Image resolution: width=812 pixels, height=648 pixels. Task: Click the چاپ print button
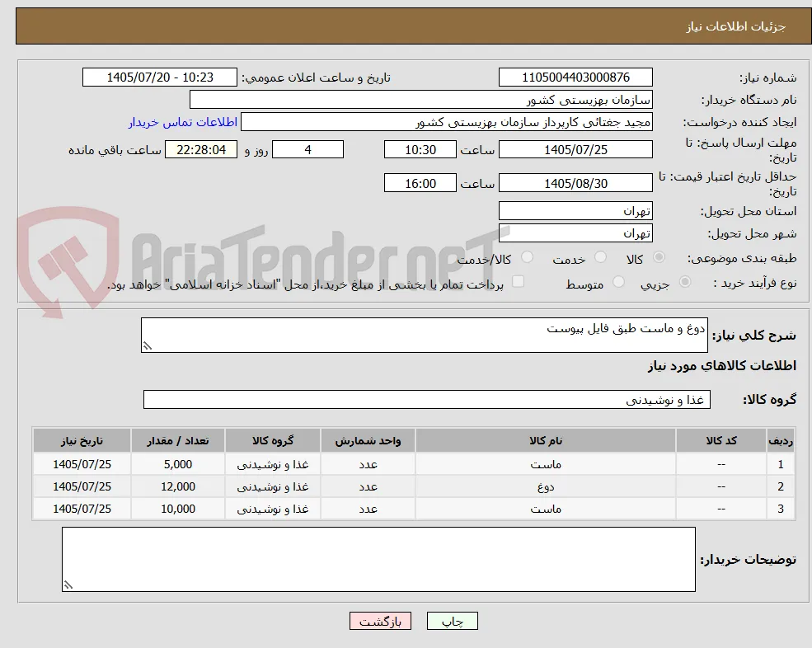coord(452,621)
